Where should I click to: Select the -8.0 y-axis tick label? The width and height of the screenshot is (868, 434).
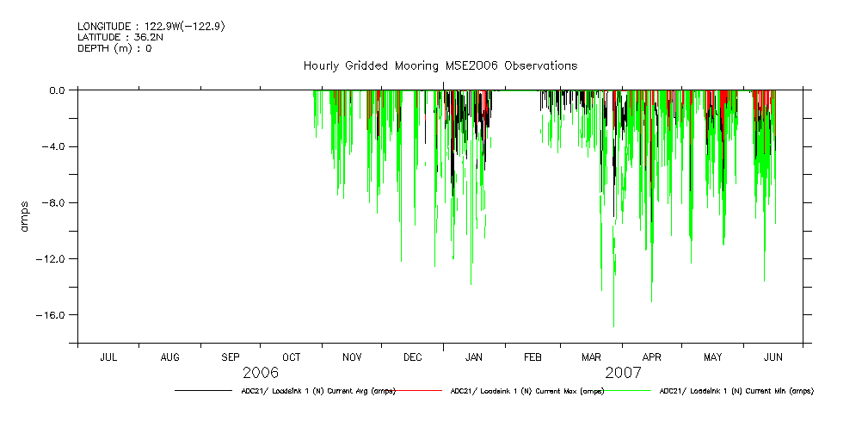[x=54, y=202]
